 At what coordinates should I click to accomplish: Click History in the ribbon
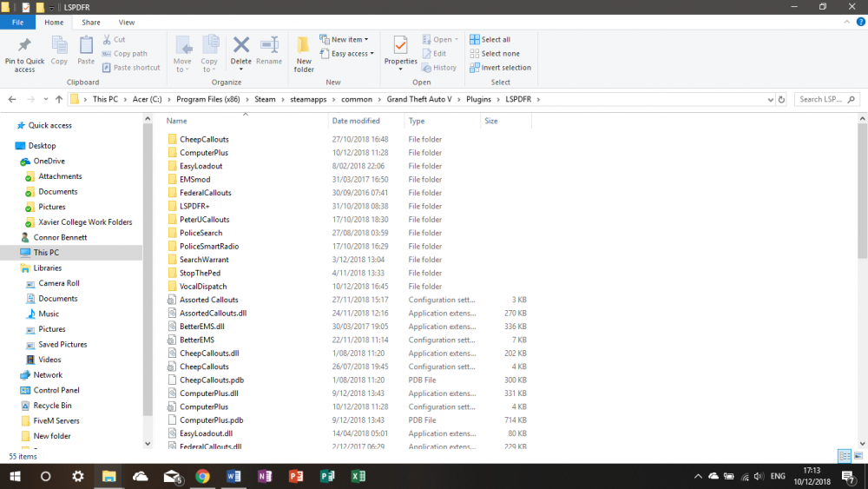pyautogui.click(x=439, y=68)
